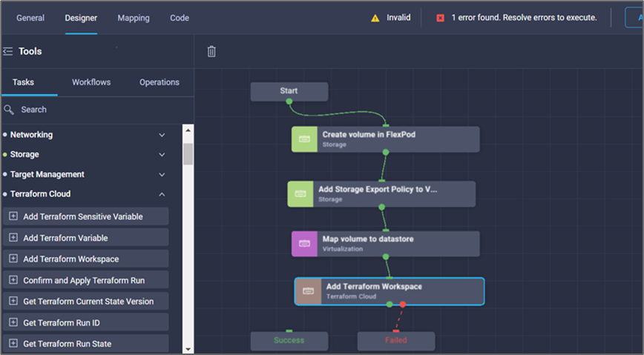Screen dimensions: 644x355
Task: Switch to the Workflows tab
Action: pyautogui.click(x=91, y=82)
